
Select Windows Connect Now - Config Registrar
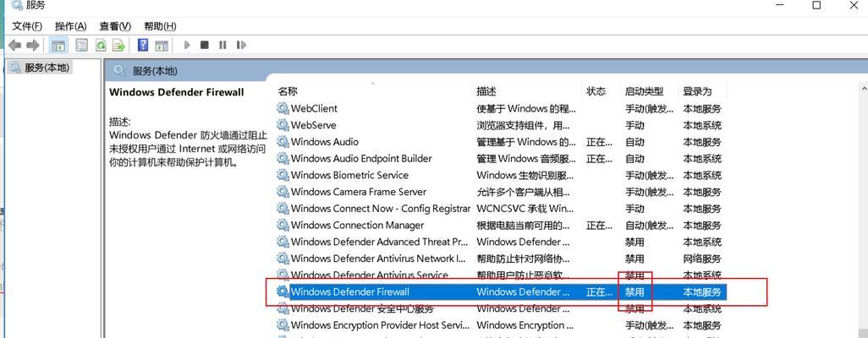(381, 209)
